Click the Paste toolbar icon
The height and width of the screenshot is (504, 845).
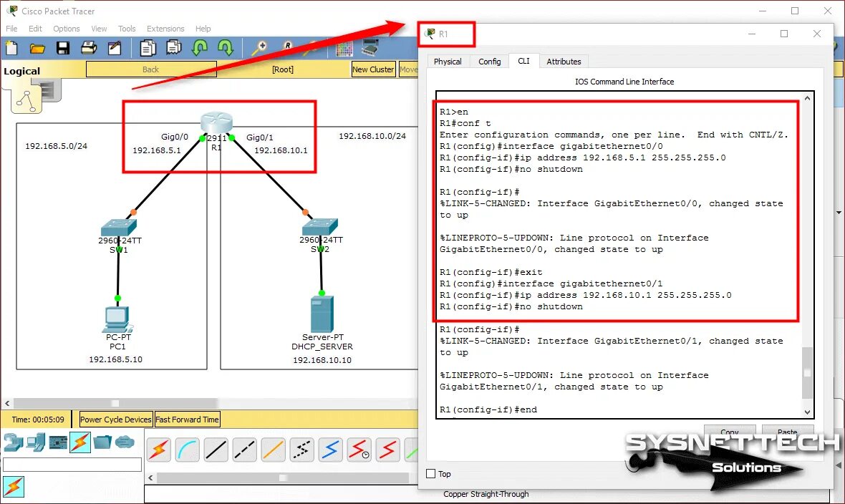click(173, 49)
